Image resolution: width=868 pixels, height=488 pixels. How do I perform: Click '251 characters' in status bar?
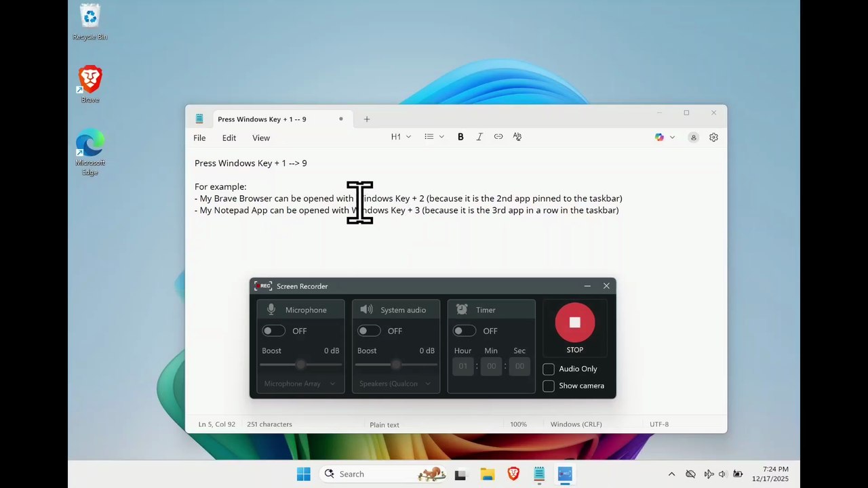click(269, 424)
